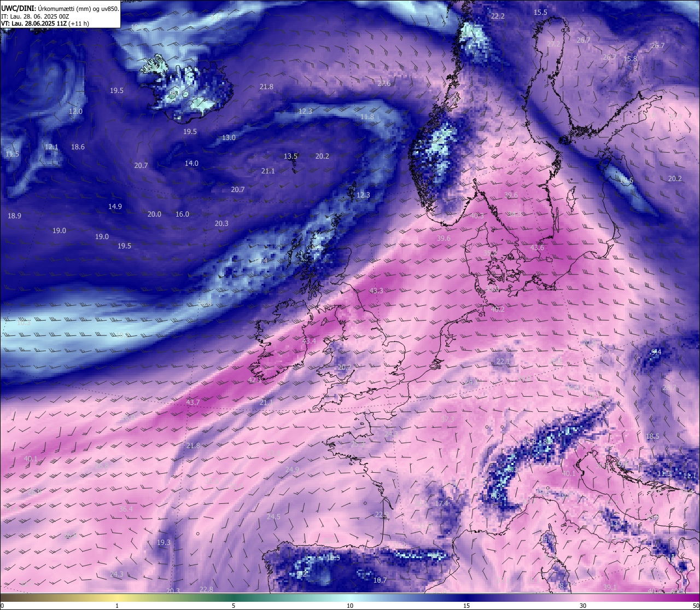The width and height of the screenshot is (700, 610).
Task: Click the 16.0 value on the map
Action: point(182,214)
